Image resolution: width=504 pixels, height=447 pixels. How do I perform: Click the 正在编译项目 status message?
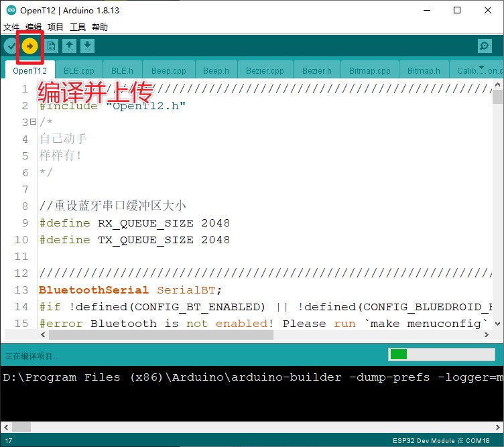coord(32,357)
